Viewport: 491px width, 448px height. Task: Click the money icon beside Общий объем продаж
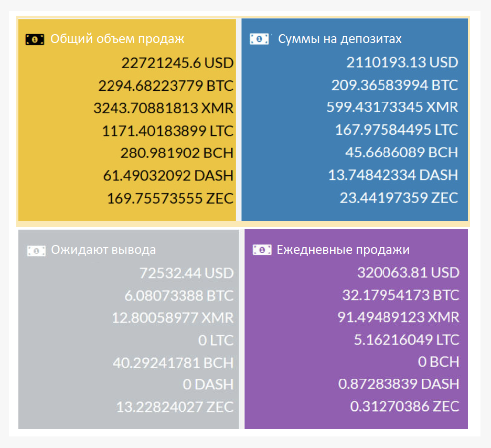(35, 39)
